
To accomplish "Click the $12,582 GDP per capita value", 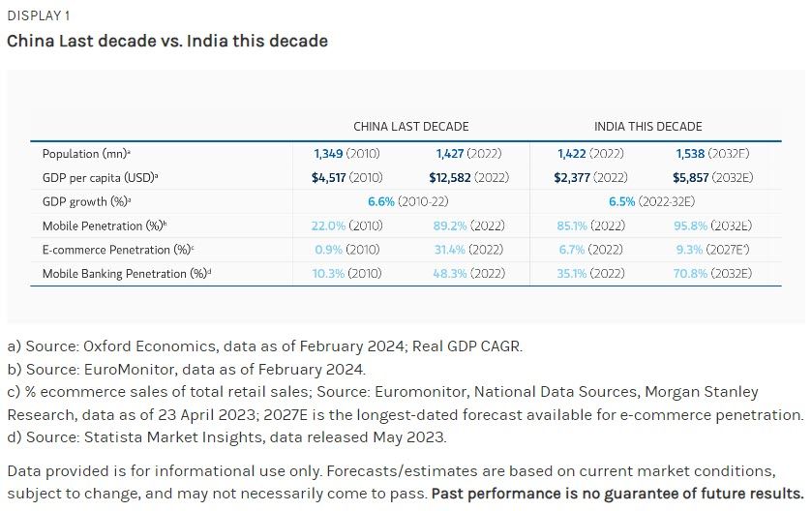I will 450,178.
